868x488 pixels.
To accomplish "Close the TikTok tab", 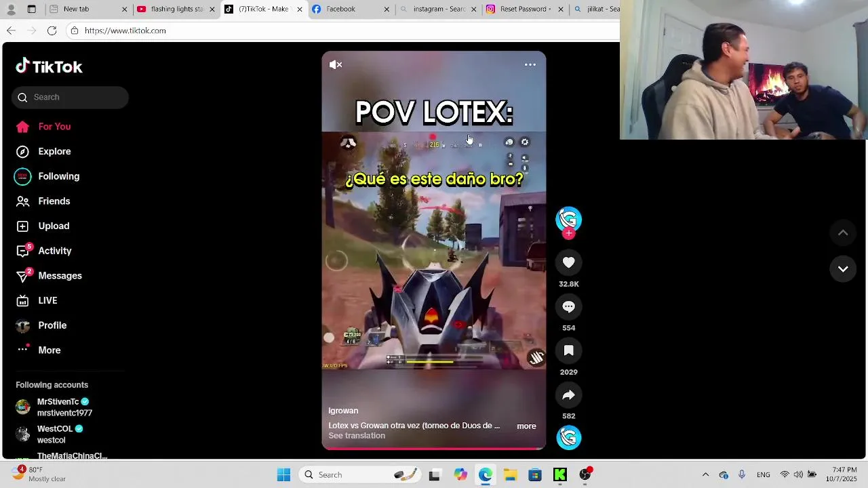I will (x=300, y=9).
